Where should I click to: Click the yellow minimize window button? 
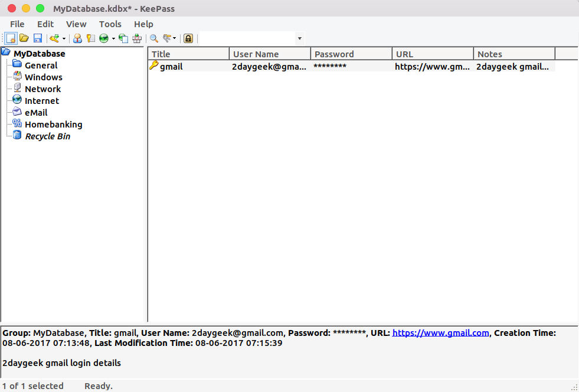pos(26,8)
